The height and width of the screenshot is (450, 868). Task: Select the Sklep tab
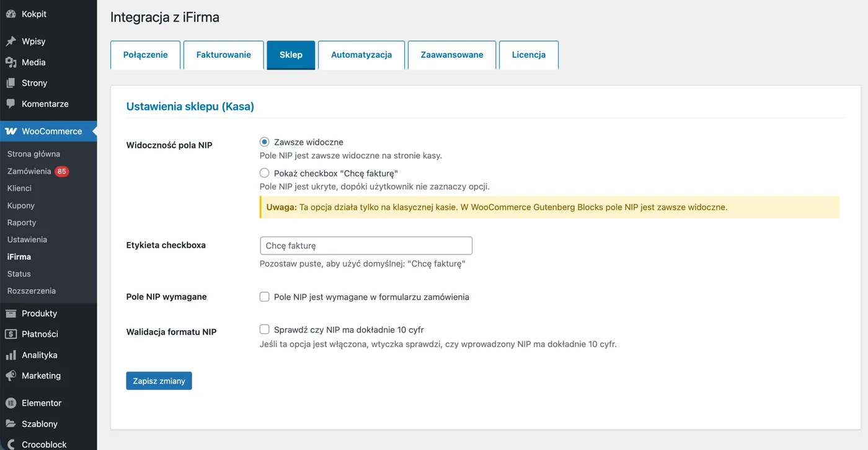291,55
